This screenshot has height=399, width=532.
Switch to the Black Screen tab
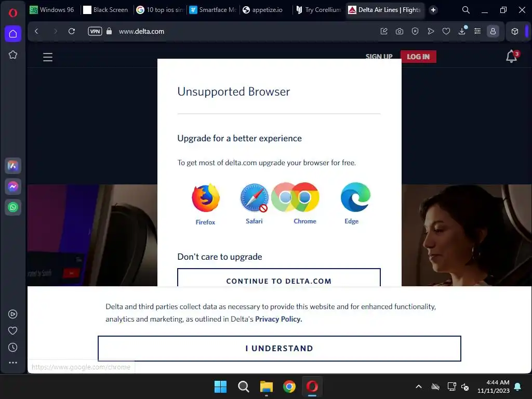[x=106, y=10]
